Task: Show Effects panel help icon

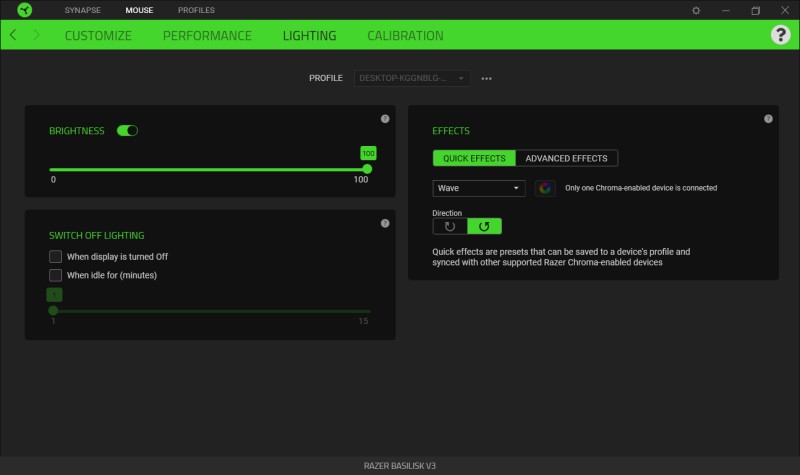Action: point(768,119)
